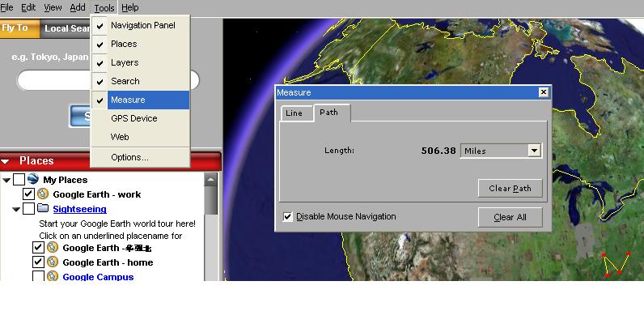
Task: Select Options... in the Tools menu
Action: click(x=129, y=157)
